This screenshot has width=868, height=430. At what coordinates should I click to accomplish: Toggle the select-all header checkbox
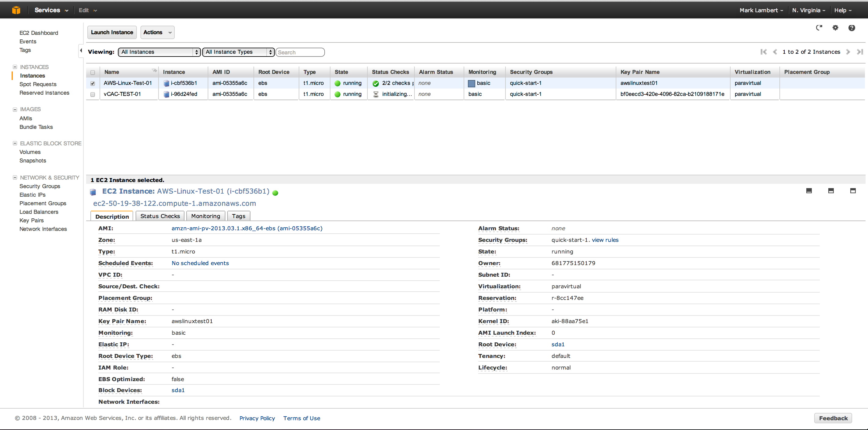93,72
